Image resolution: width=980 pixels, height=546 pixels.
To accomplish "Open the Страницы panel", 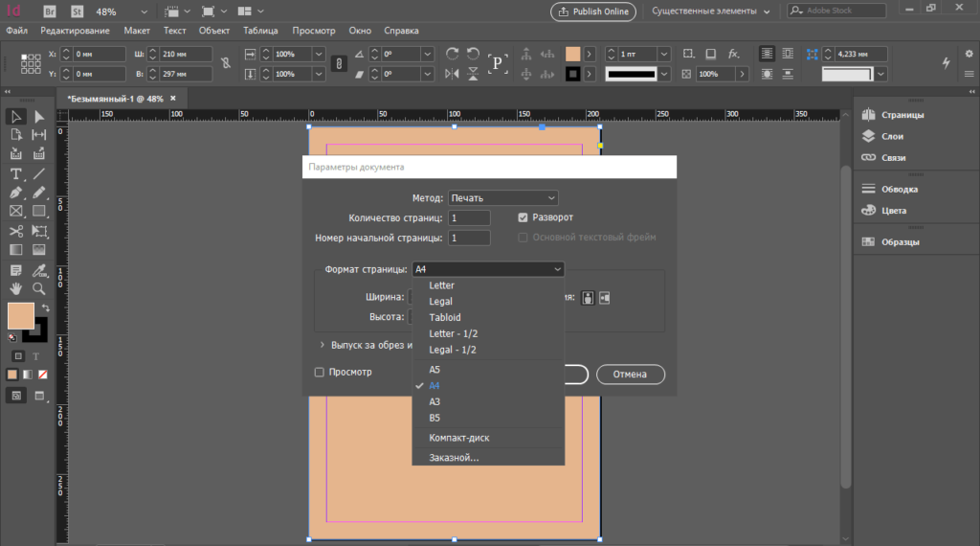I will tap(902, 115).
